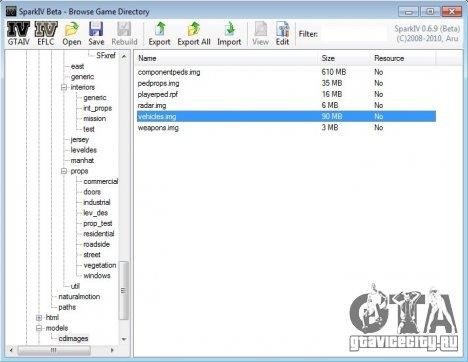Viewport: 468px width, 362px height.
Task: Select props folder label in tree
Action: pos(79,171)
